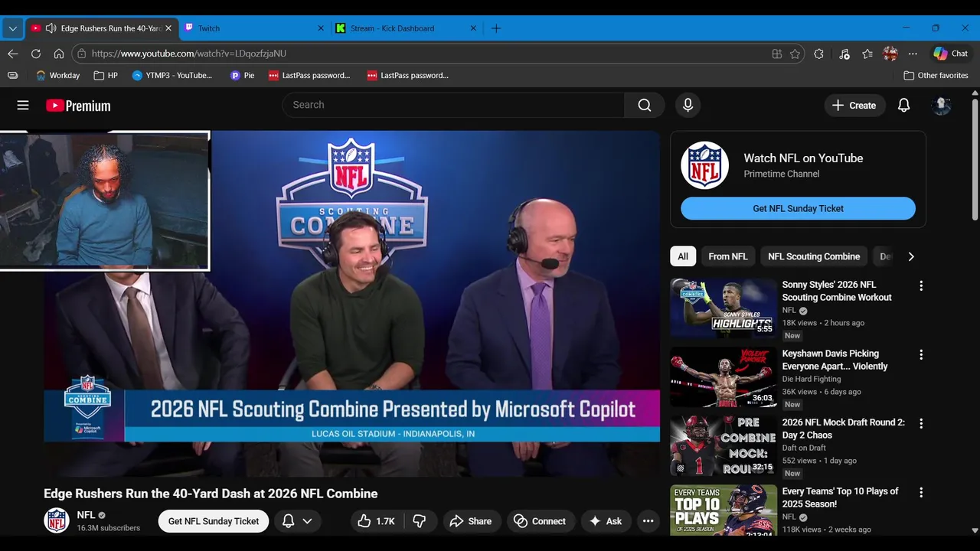Open Copilot Chat button
Viewport: 980px width, 551px height.
pyautogui.click(x=951, y=54)
